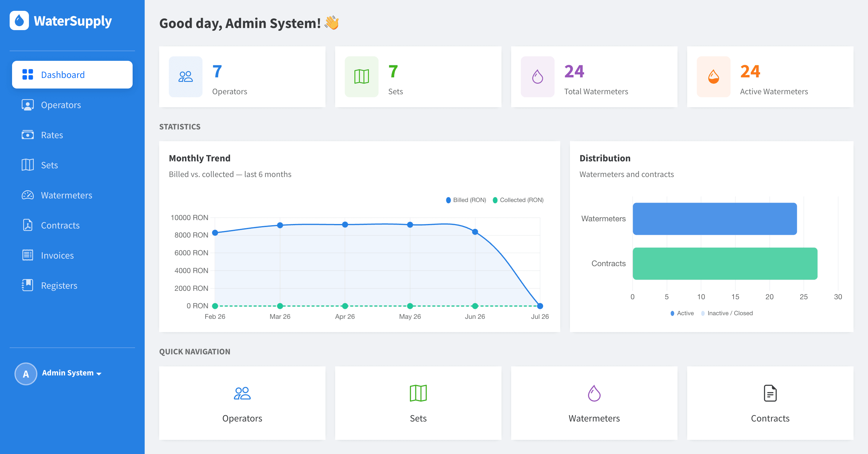This screenshot has width=868, height=454.
Task: Click the Operators stat card people icon
Action: pyautogui.click(x=186, y=77)
